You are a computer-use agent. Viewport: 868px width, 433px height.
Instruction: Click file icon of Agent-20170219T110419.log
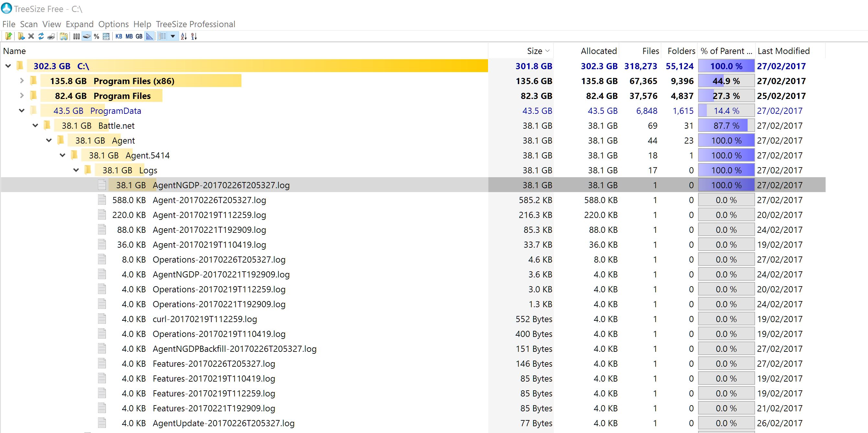point(102,244)
